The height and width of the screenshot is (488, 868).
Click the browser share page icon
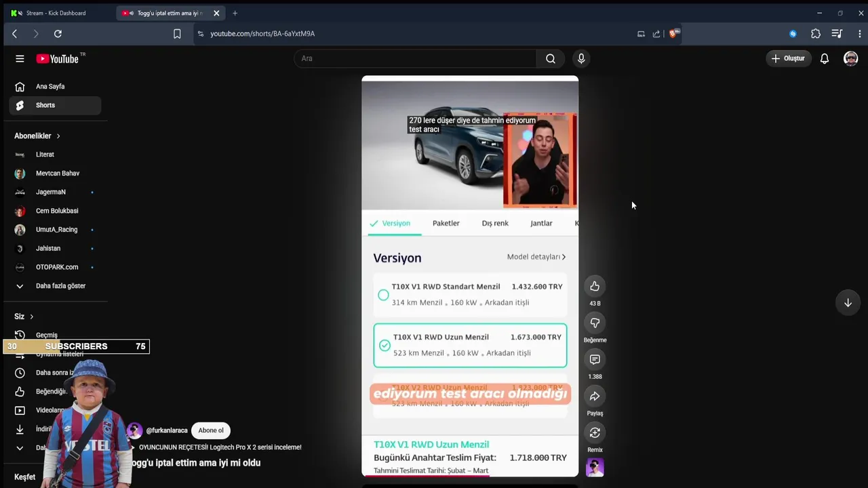coord(656,34)
